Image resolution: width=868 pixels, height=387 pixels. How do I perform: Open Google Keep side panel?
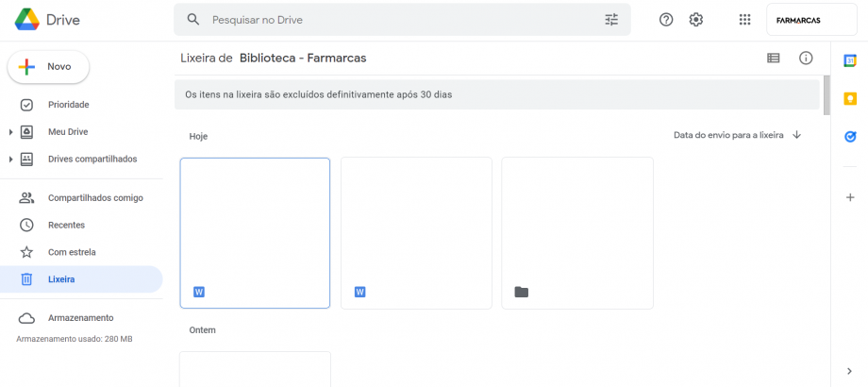849,99
